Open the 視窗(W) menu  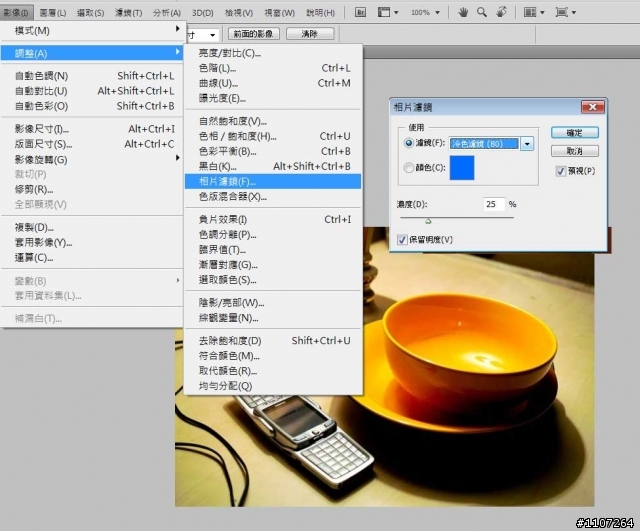(280, 13)
